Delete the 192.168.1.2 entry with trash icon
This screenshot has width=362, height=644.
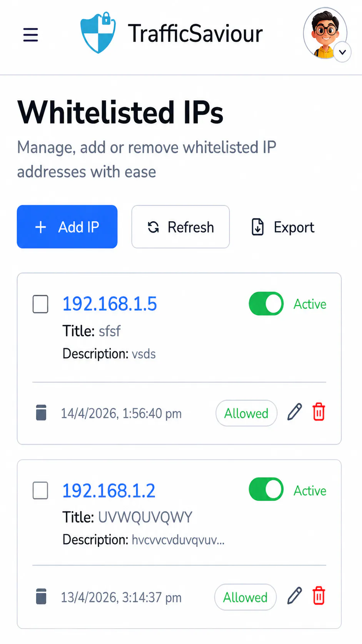319,596
